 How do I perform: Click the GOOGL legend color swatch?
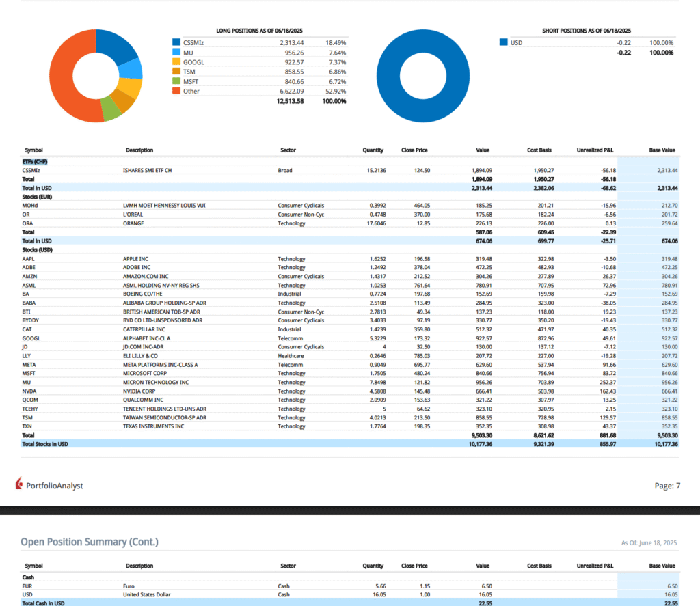tap(176, 62)
